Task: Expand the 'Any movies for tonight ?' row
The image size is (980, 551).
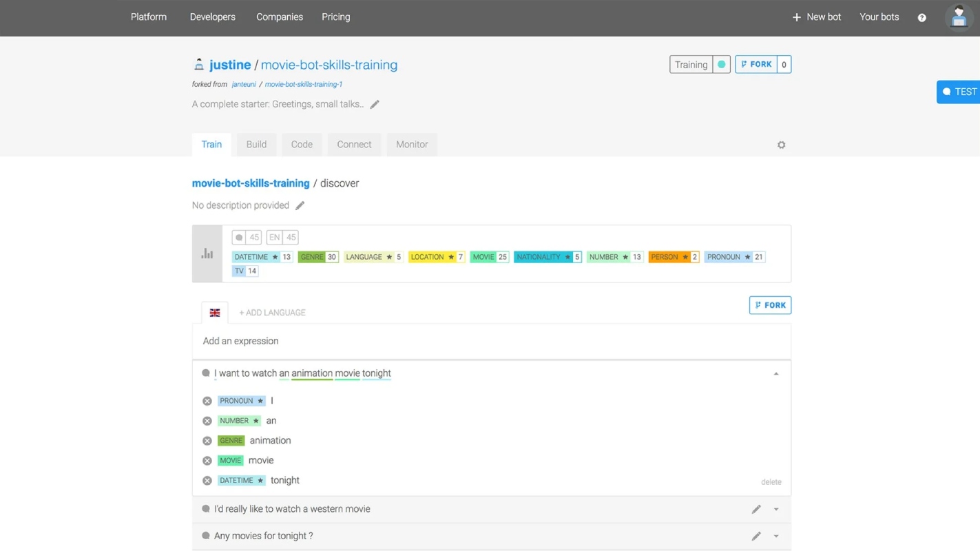Action: pyautogui.click(x=776, y=537)
